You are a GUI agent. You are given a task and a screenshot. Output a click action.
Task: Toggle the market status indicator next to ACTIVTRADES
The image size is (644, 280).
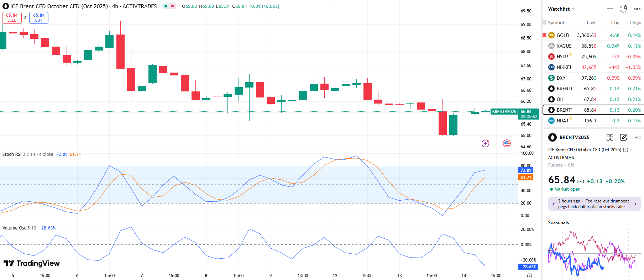click(169, 6)
